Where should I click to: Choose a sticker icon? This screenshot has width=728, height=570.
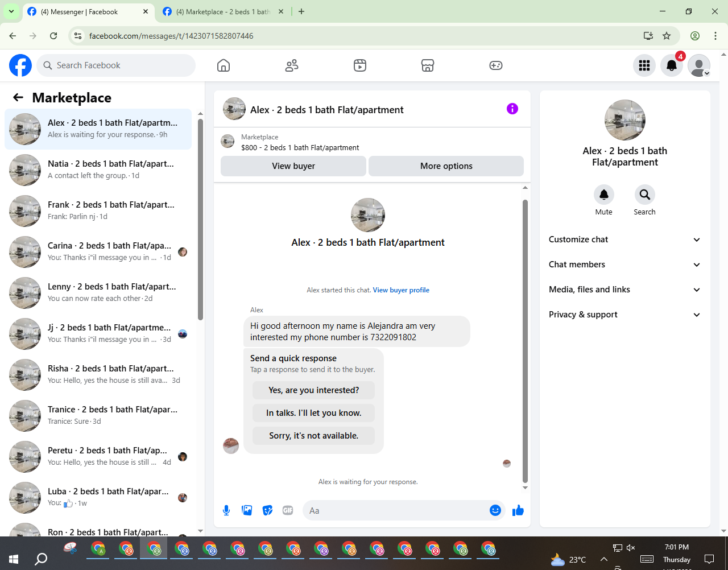click(x=267, y=510)
